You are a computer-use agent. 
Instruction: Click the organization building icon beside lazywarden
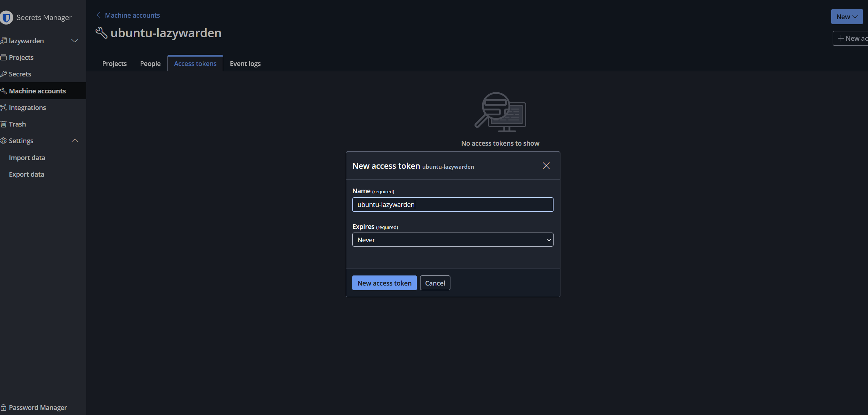point(4,41)
